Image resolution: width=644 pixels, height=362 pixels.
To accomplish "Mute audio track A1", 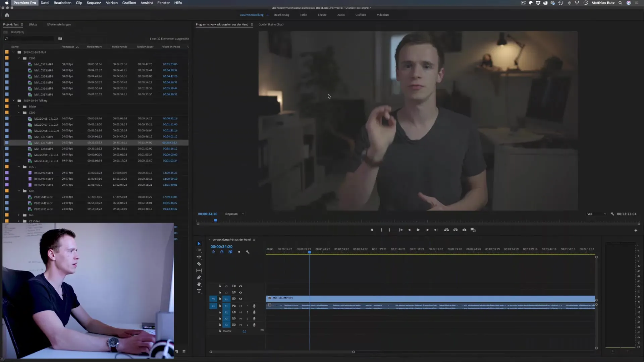I will click(x=240, y=306).
